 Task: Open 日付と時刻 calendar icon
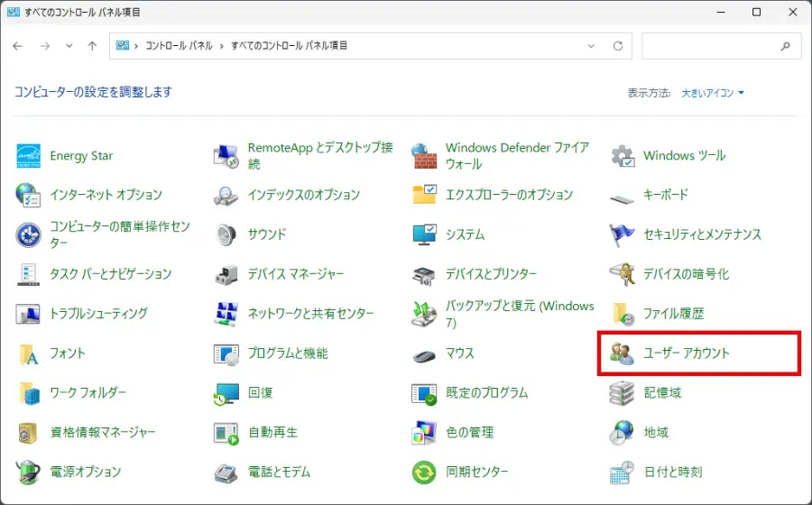pos(622,472)
